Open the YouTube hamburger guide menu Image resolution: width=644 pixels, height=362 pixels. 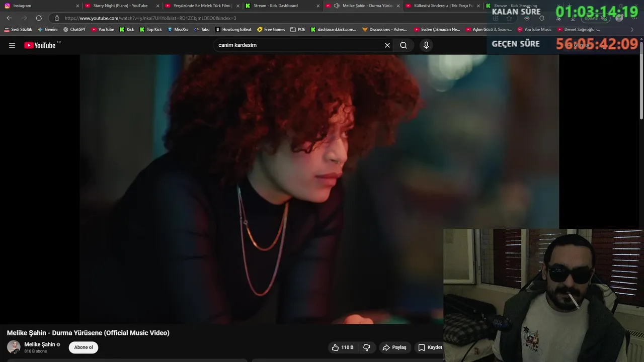[x=12, y=45]
